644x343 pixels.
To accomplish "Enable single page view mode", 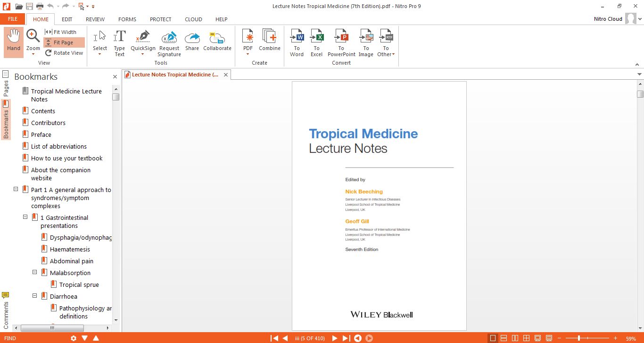I will (x=493, y=338).
